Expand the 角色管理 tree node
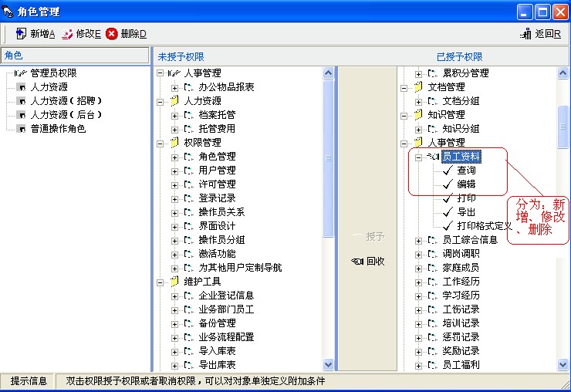This screenshot has width=571, height=392. click(175, 157)
